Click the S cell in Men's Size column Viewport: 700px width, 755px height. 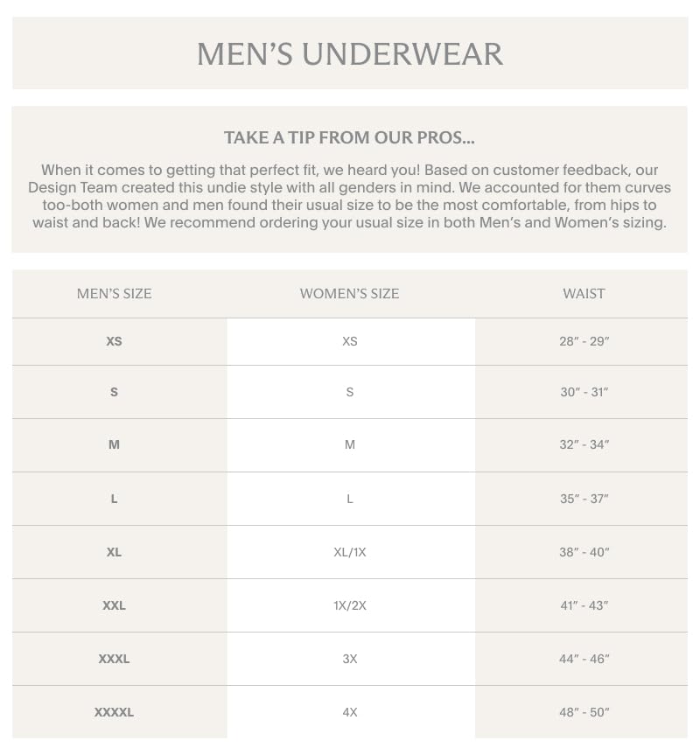click(x=115, y=392)
